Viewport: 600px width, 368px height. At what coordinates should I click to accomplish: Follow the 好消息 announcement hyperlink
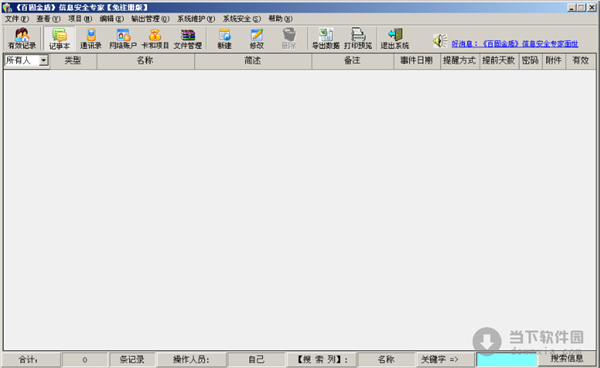pyautogui.click(x=515, y=44)
